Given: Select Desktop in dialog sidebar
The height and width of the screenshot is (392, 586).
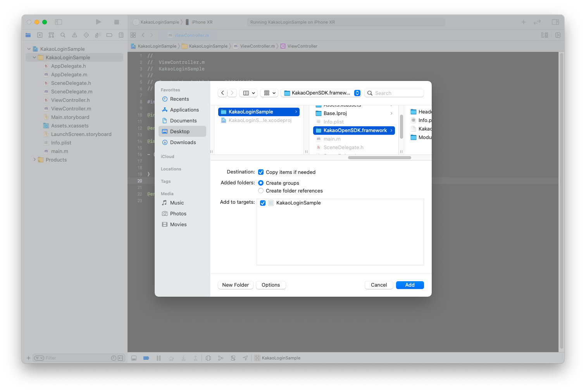Looking at the screenshot, I should [x=182, y=132].
